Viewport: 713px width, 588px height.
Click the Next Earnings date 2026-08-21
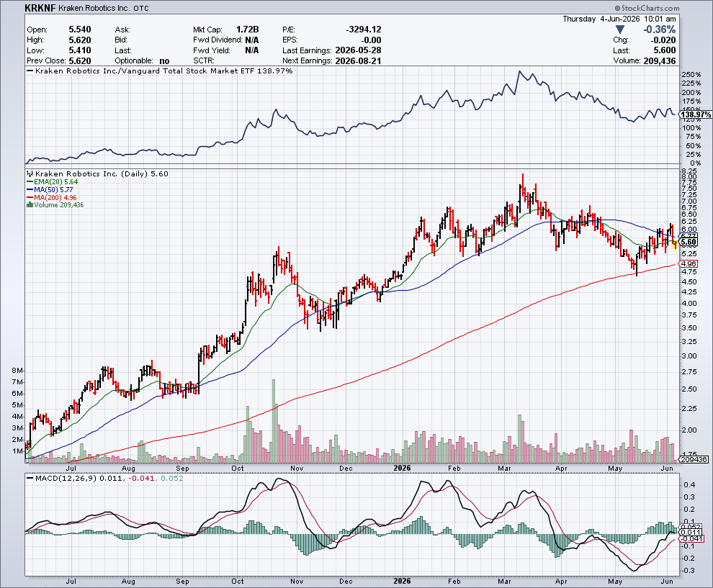[x=359, y=61]
